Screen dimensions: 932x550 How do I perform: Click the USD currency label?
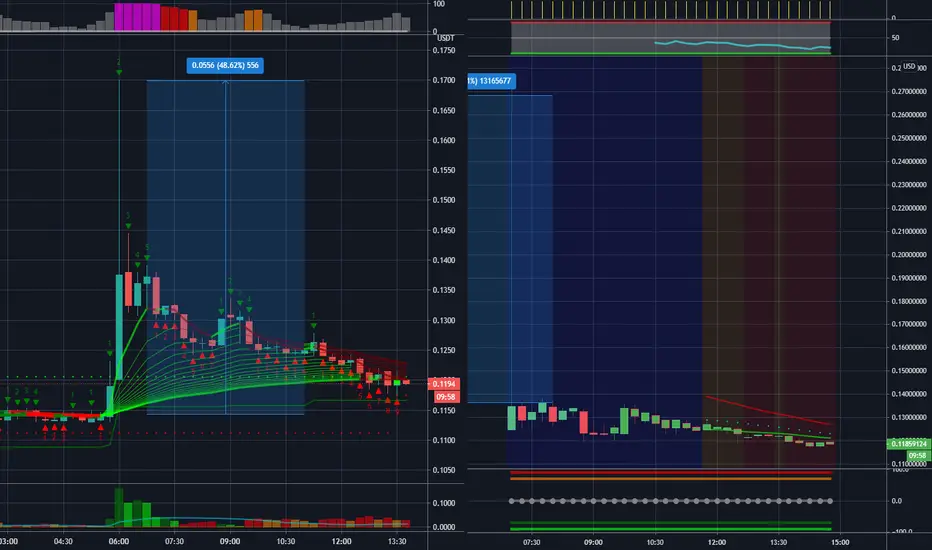tap(909, 67)
